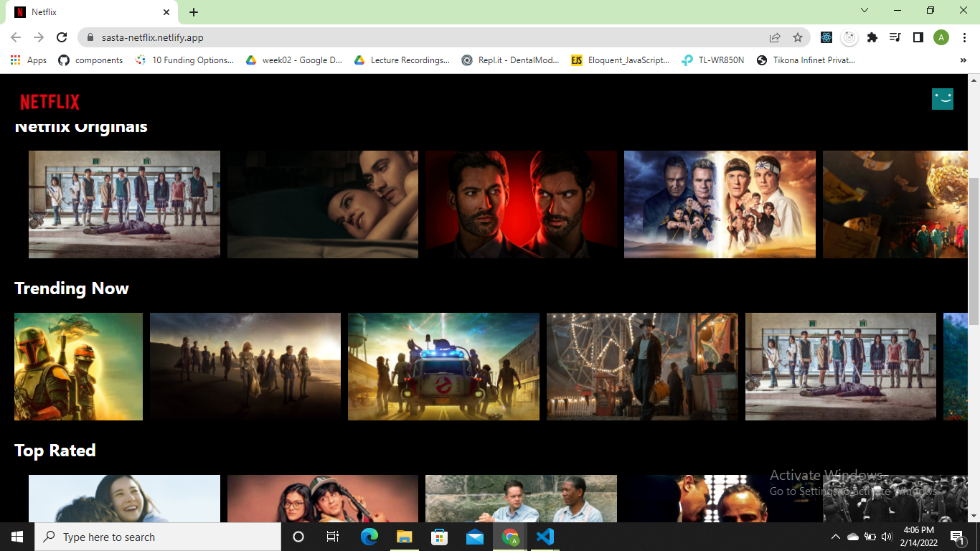Open Lecture Recordings bookmark

pyautogui.click(x=402, y=60)
